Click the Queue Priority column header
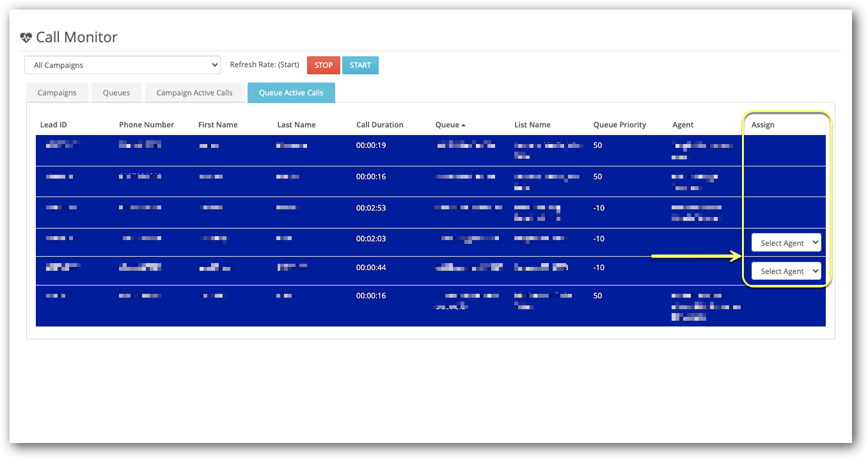This screenshot has width=868, height=459. (619, 124)
